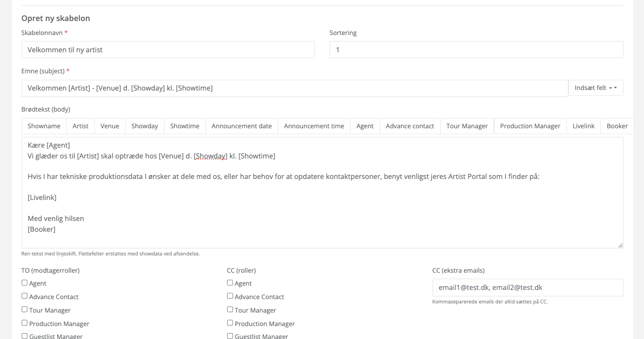Insert the Showday merge field
Viewport: 644px width, 339px height.
[x=144, y=126]
